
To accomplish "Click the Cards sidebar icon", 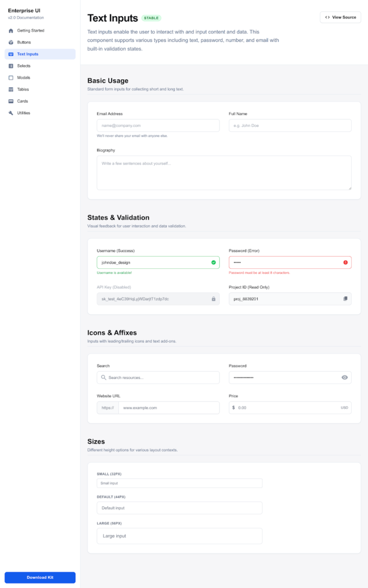I will coord(11,101).
